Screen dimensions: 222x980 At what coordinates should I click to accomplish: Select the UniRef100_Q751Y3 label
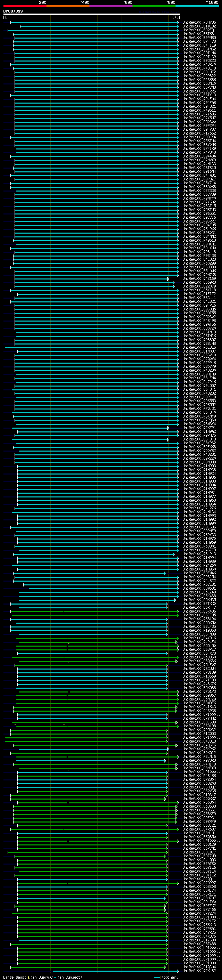(199, 691)
